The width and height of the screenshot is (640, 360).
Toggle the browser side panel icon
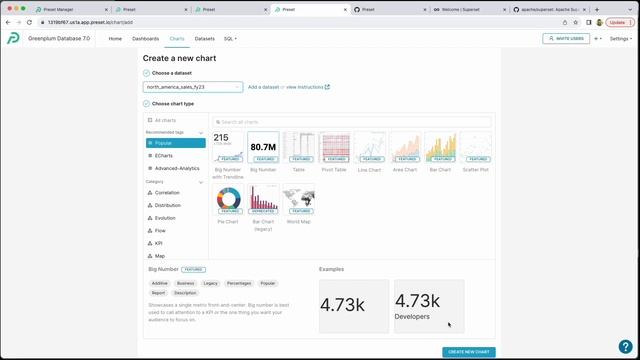tap(589, 22)
